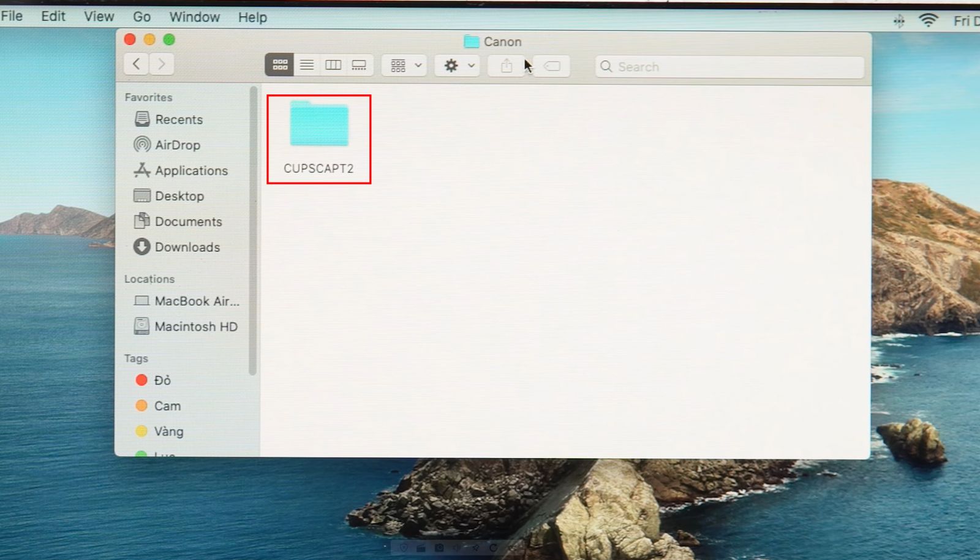
Task: Click the search magnifier icon
Action: point(606,67)
